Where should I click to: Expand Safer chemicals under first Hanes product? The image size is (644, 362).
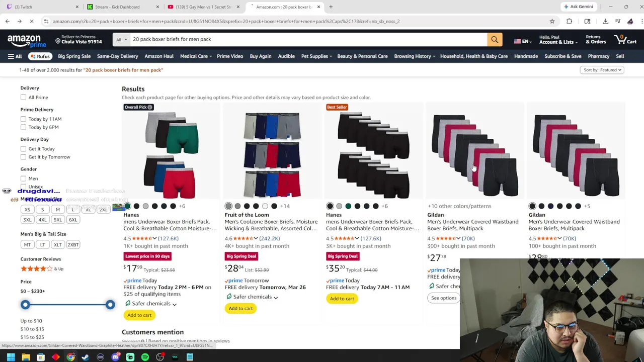coord(151,304)
